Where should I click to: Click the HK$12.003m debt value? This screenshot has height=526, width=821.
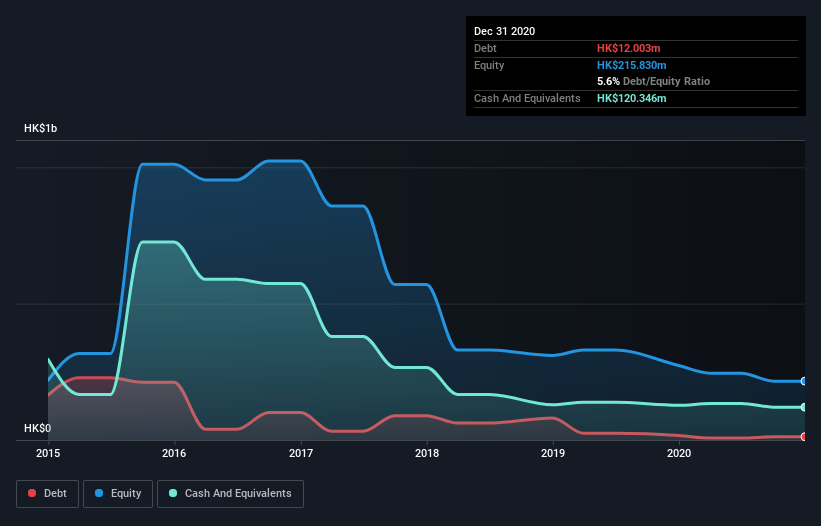coord(628,48)
